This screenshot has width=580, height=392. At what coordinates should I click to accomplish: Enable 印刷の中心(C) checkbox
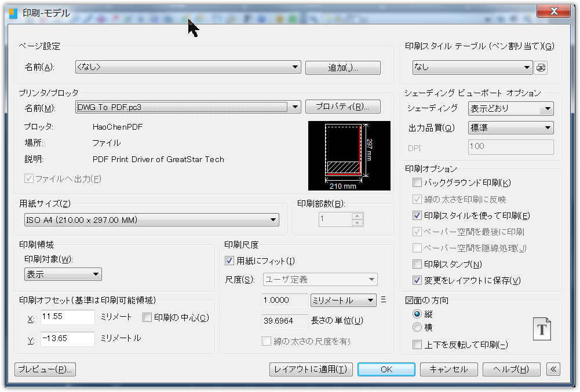pos(147,317)
